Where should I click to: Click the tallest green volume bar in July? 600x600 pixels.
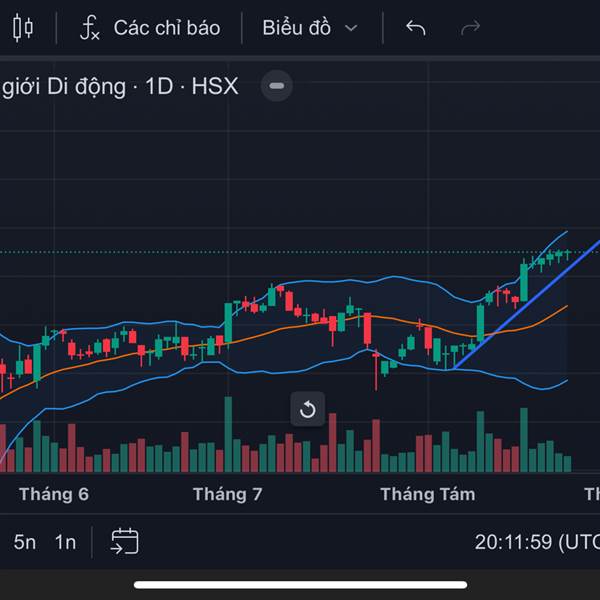228,434
